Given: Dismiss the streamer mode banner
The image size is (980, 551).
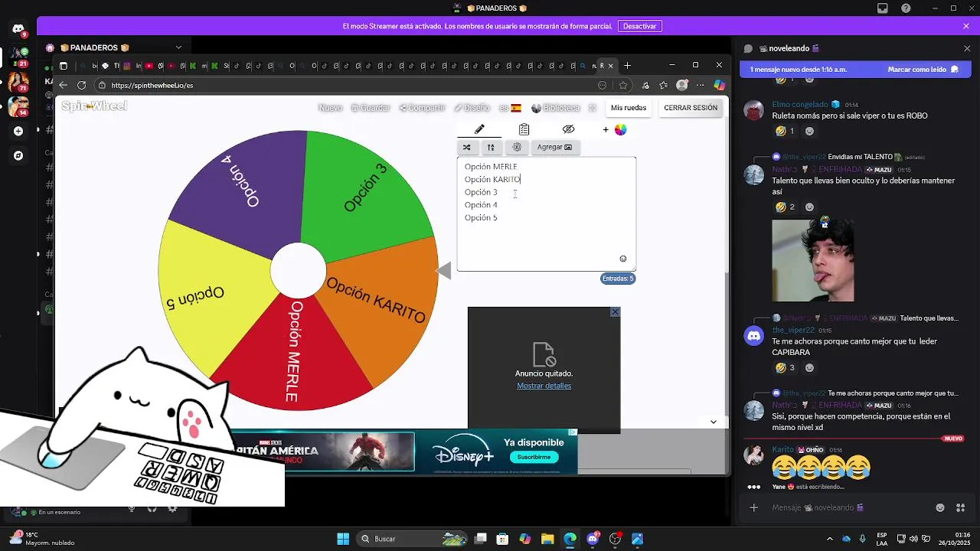Looking at the screenshot, I should point(966,26).
